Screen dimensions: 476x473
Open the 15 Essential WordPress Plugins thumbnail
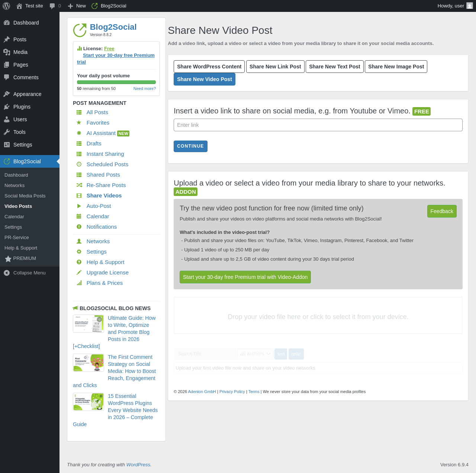coord(89,402)
